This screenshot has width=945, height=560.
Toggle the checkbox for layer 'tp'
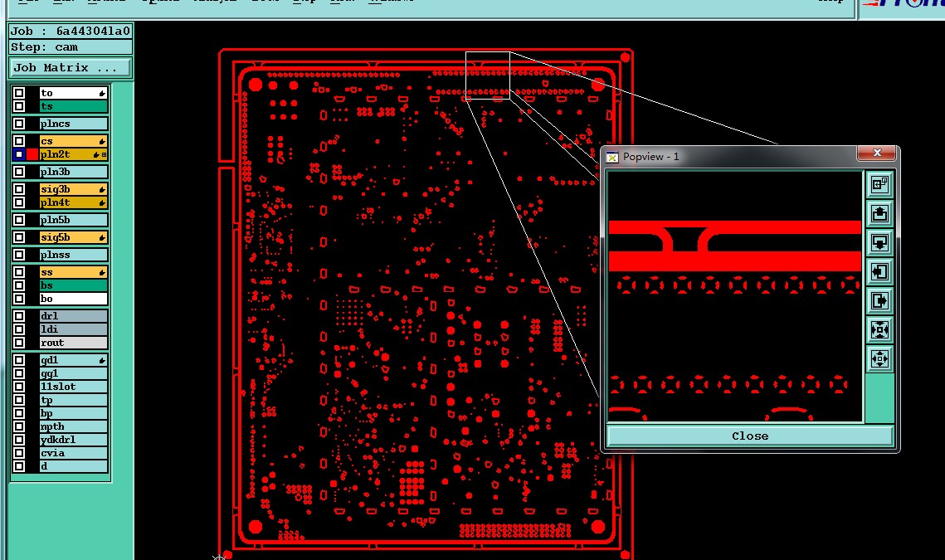[19, 400]
